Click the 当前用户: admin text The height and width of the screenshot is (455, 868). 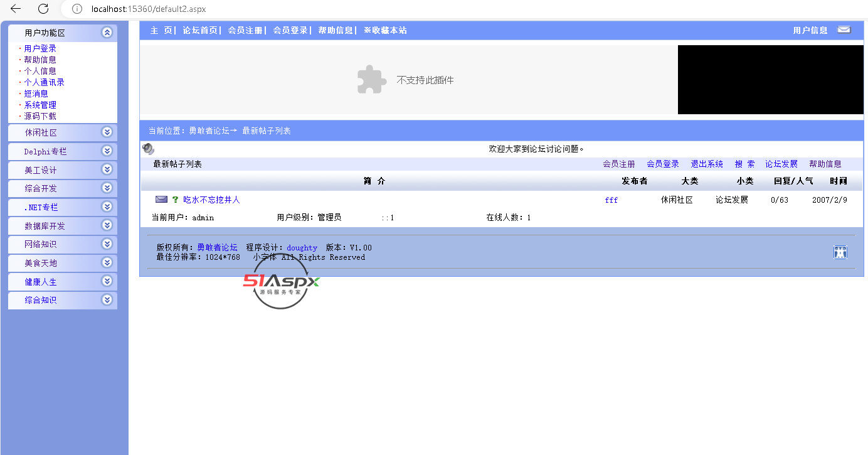pos(183,217)
